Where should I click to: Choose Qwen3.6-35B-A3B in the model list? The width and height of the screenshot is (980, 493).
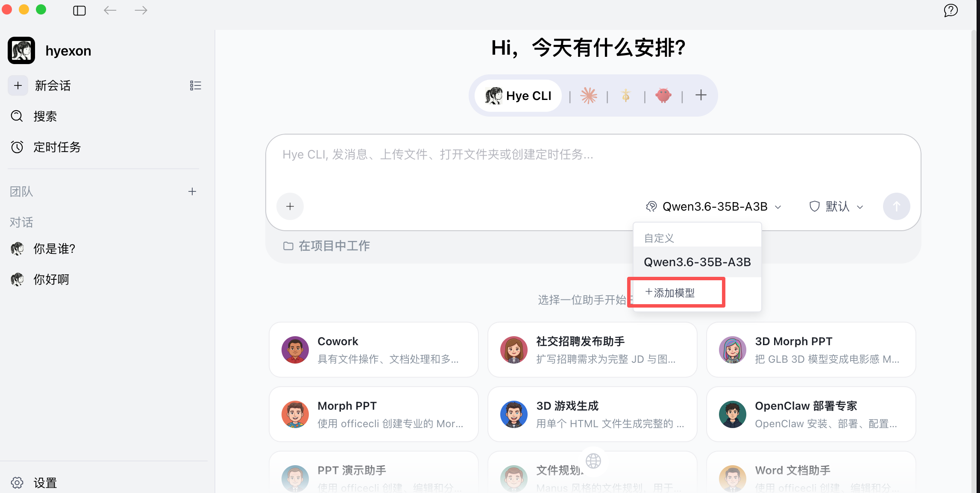tap(697, 262)
